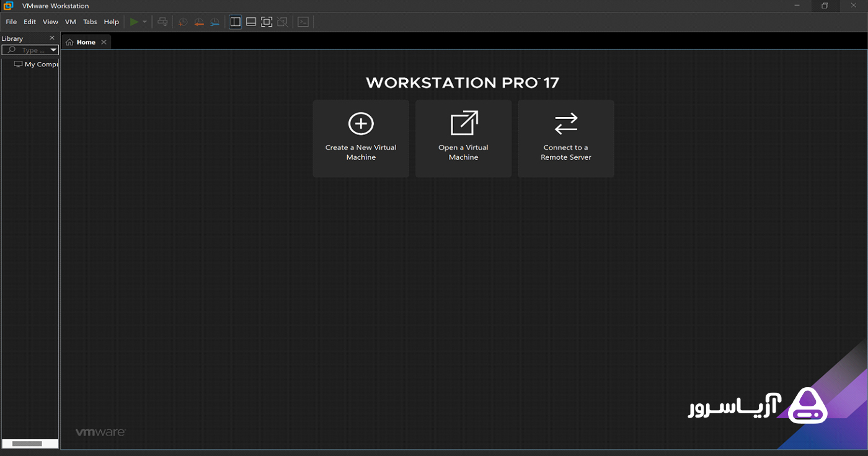Image resolution: width=868 pixels, height=456 pixels.
Task: Click the home icon on the Home tab
Action: 70,42
